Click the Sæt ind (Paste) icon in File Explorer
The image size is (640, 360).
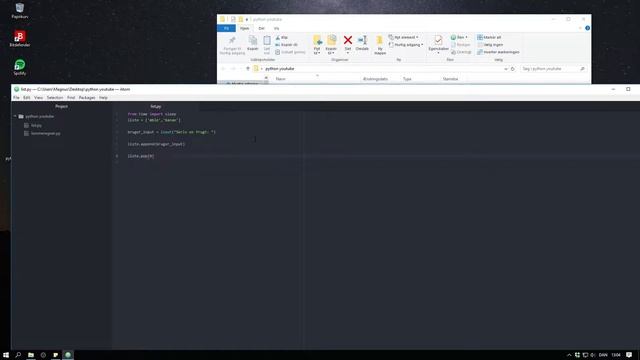click(x=267, y=44)
